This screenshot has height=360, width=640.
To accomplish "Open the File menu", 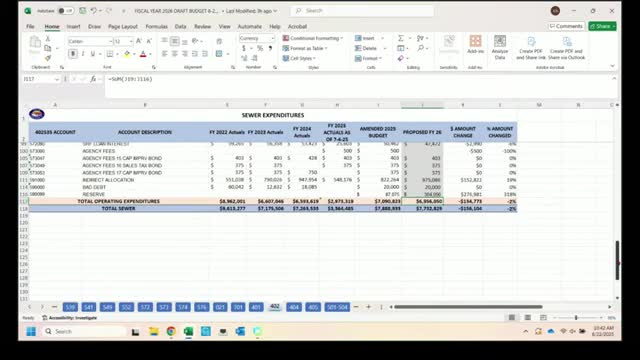I will point(30,27).
